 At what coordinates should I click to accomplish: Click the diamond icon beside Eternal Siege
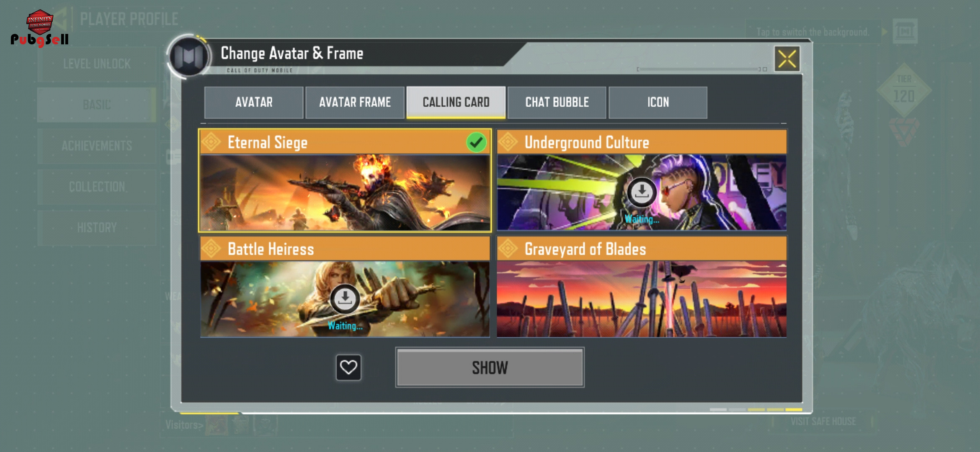point(212,142)
